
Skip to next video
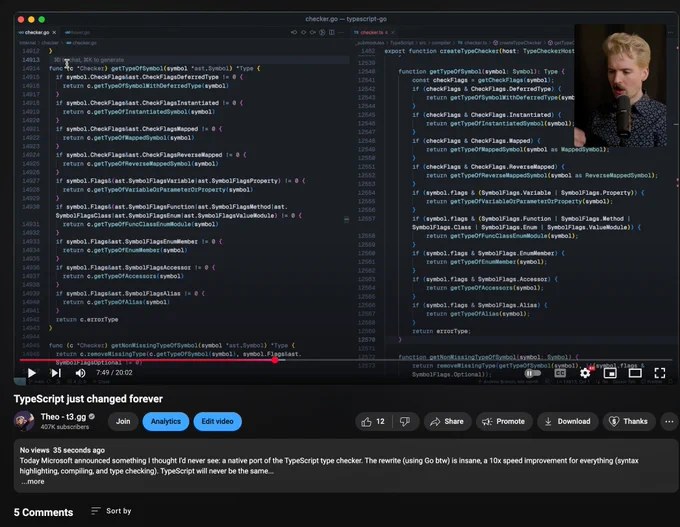coord(56,373)
